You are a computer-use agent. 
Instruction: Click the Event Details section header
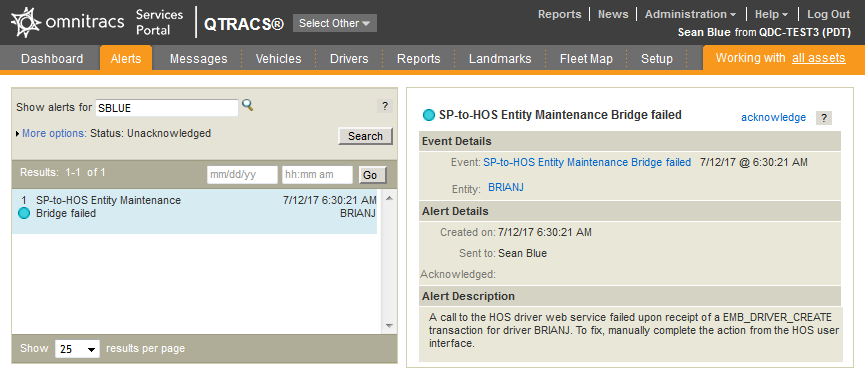[630, 141]
